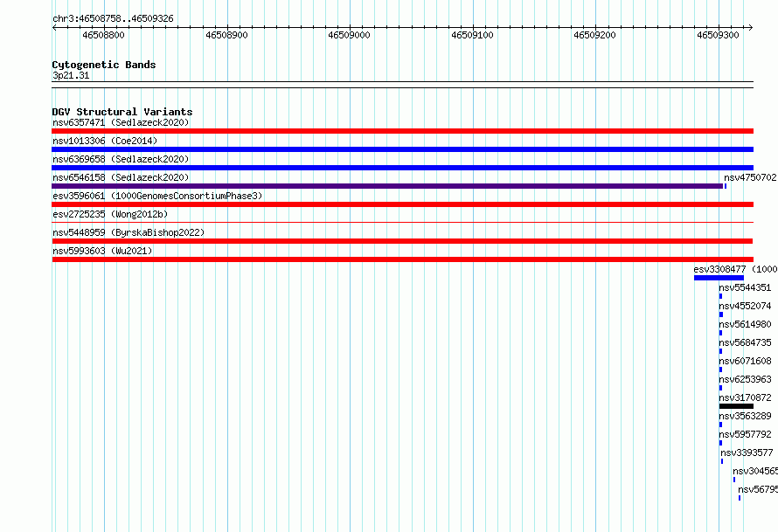Viewport: 778px width, 532px height.
Task: Open the nsv5448959 (ByrskaBishop2022) label
Action: [129, 232]
